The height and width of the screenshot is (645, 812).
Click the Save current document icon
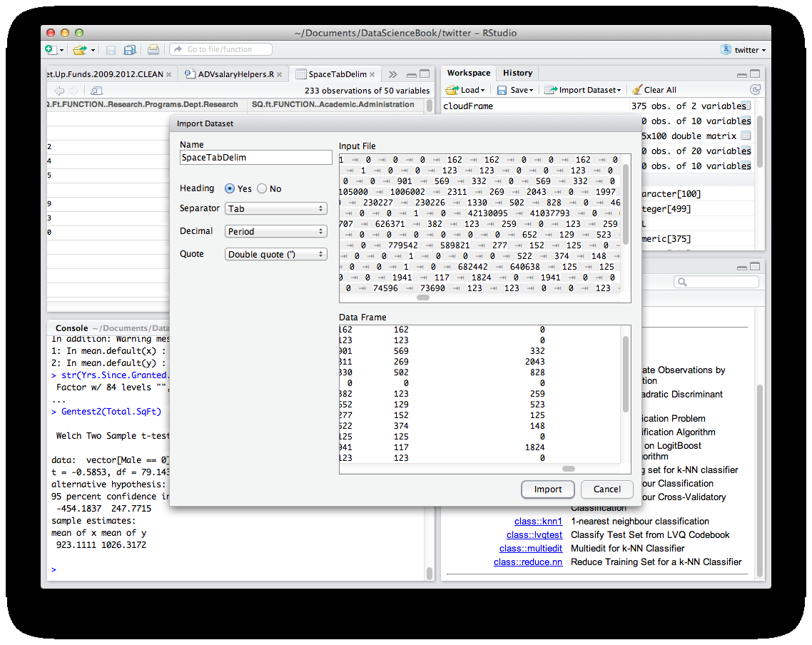pos(111,50)
